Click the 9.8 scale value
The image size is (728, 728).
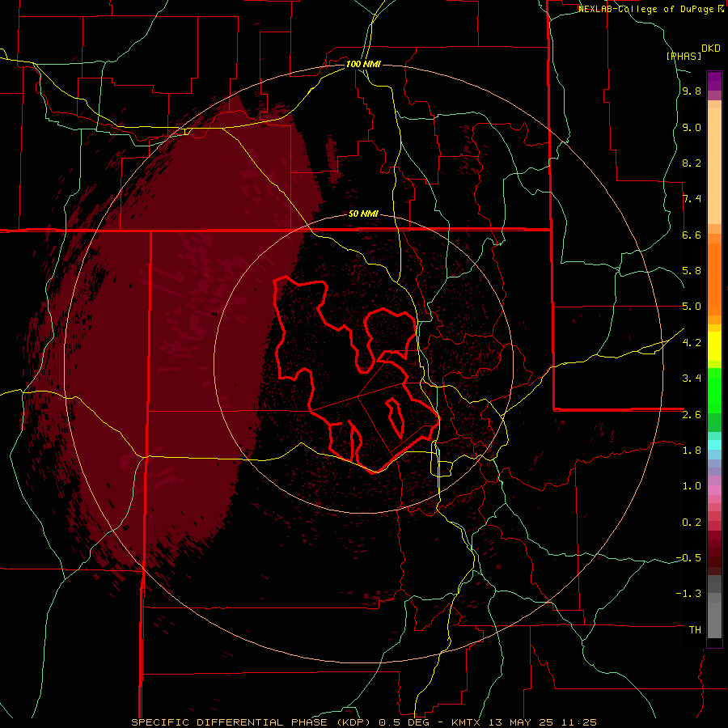692,91
